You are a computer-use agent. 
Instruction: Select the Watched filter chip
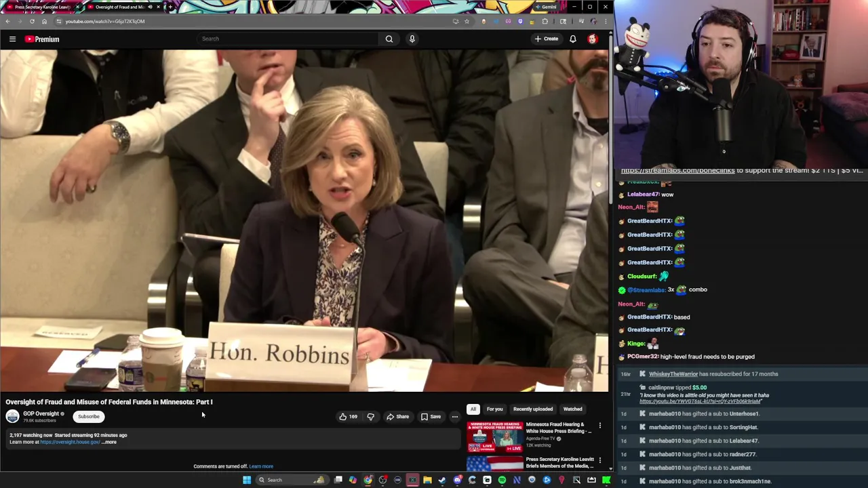(572, 409)
